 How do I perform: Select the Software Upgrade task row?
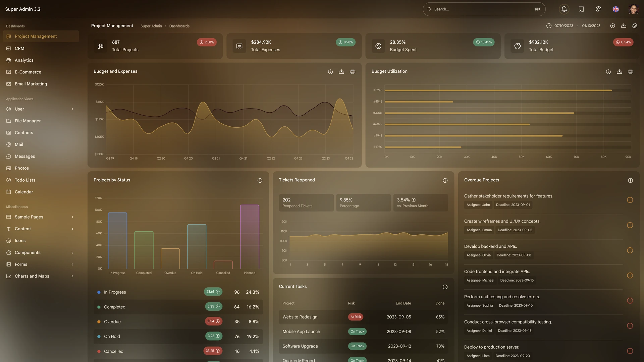click(363, 346)
